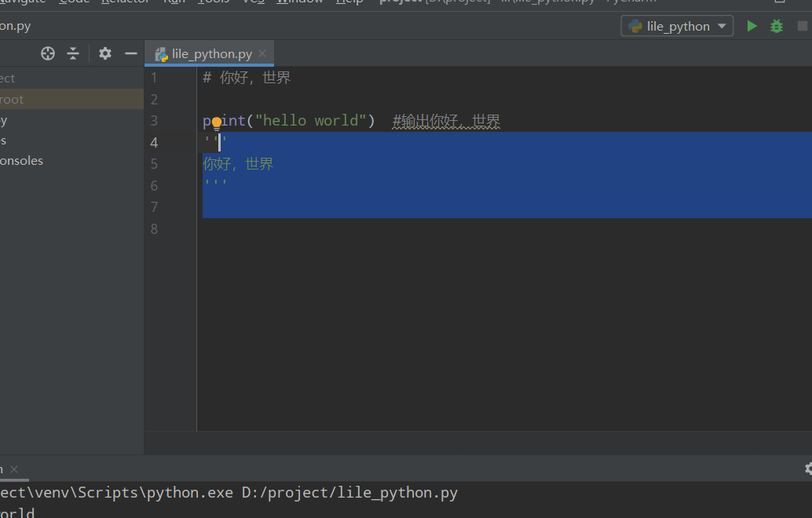Collapse all nodes using the collapse icon

tap(73, 53)
